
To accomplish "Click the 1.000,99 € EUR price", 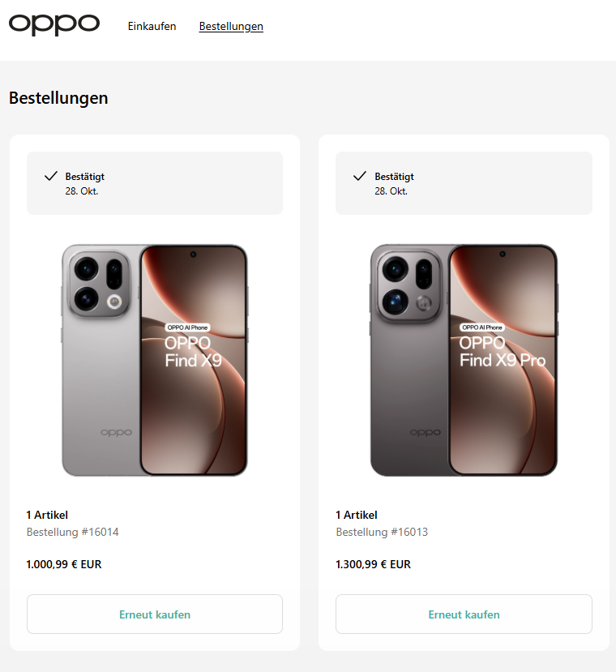I will pos(64,564).
